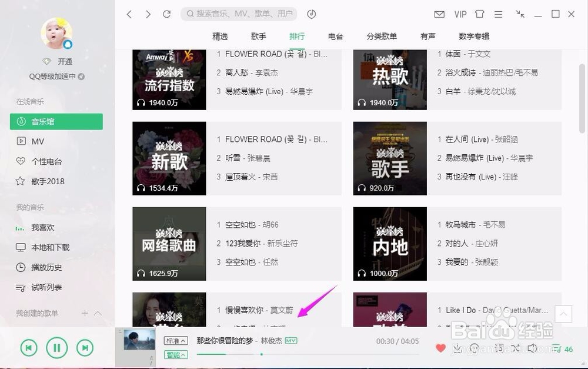Click the search box for music and MV
The height and width of the screenshot is (369, 588).
239,14
